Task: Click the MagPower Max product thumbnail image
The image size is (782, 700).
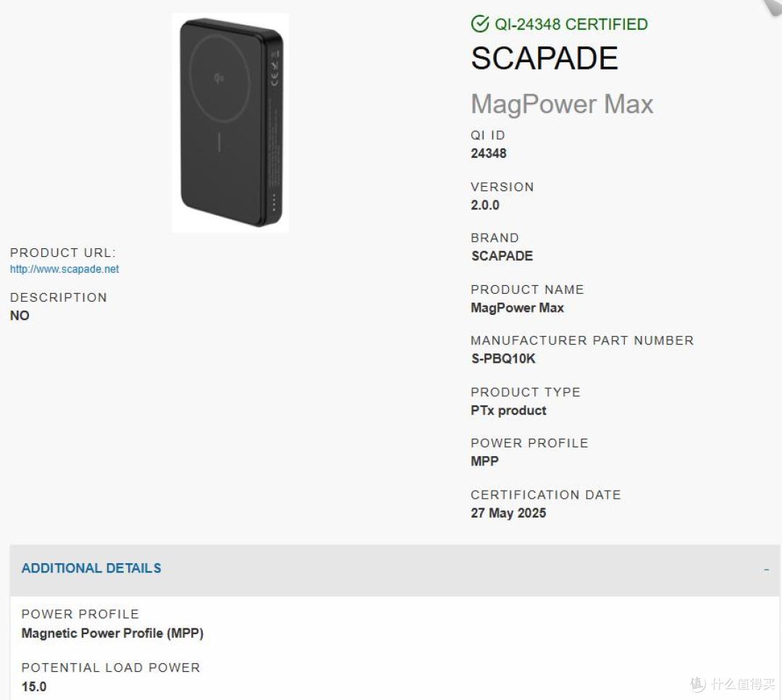Action: coord(230,123)
